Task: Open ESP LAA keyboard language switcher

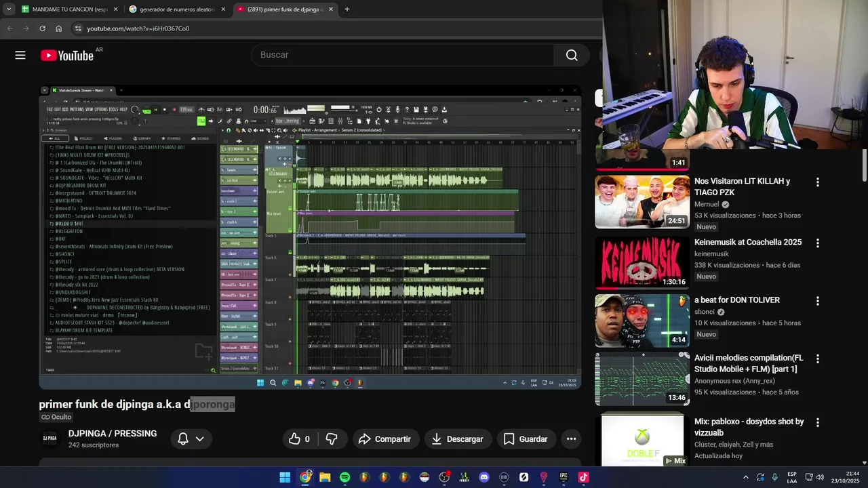Action: 792,477
